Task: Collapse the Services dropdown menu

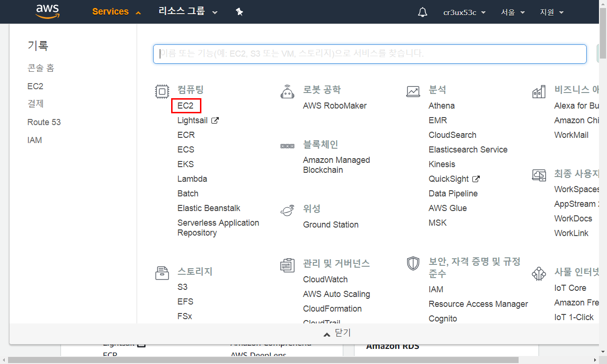Action: (x=116, y=12)
